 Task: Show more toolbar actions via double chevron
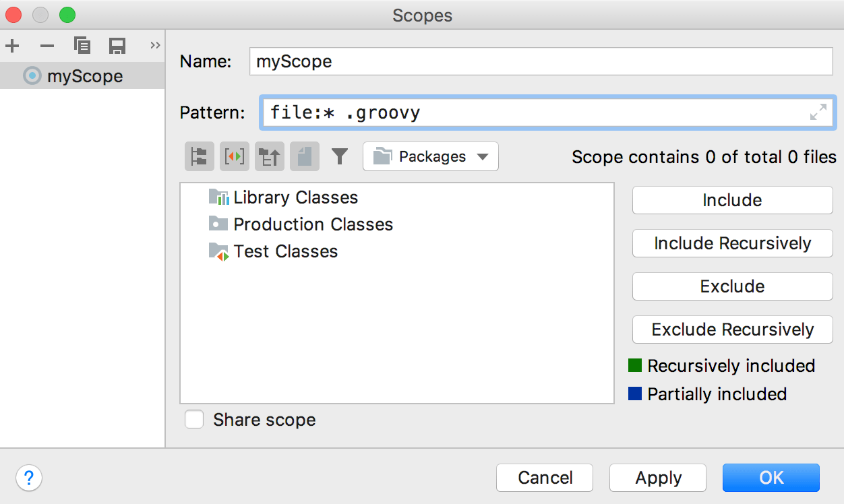pyautogui.click(x=155, y=45)
